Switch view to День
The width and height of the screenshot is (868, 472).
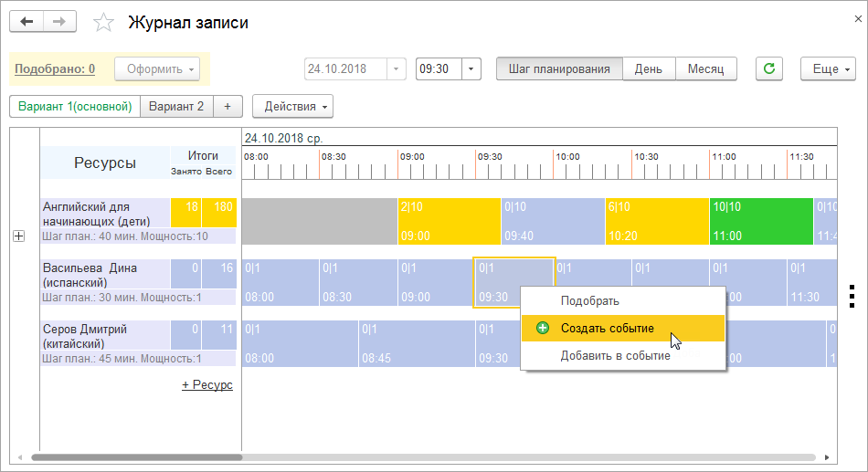(x=649, y=68)
